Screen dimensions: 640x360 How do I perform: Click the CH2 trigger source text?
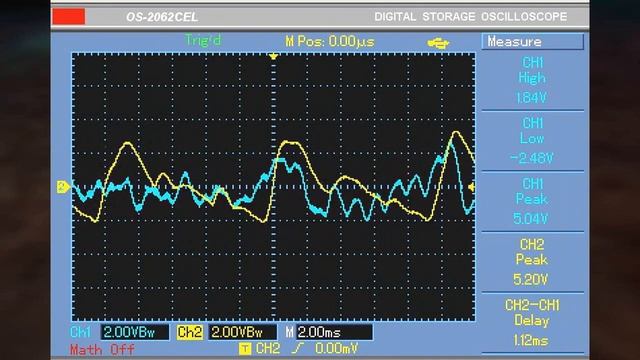coord(268,348)
